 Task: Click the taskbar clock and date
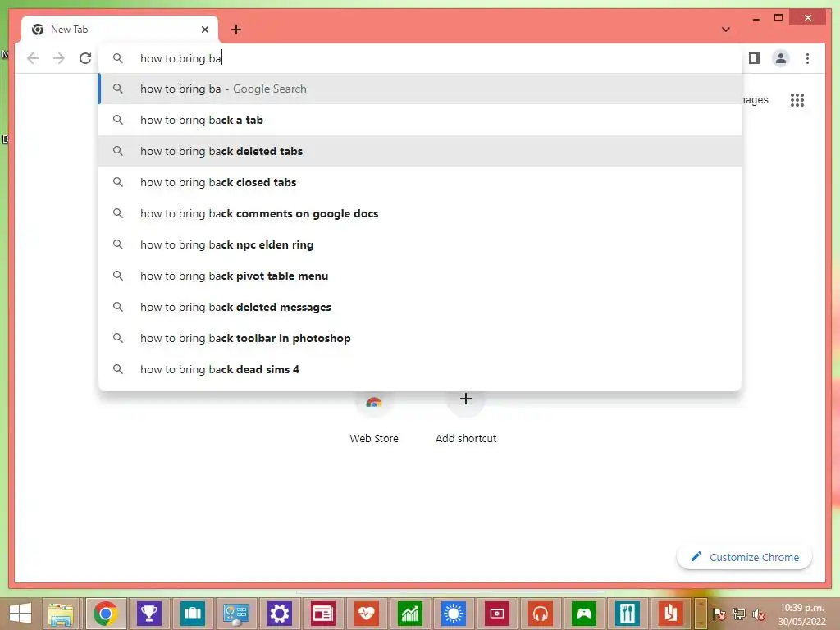coord(801,614)
